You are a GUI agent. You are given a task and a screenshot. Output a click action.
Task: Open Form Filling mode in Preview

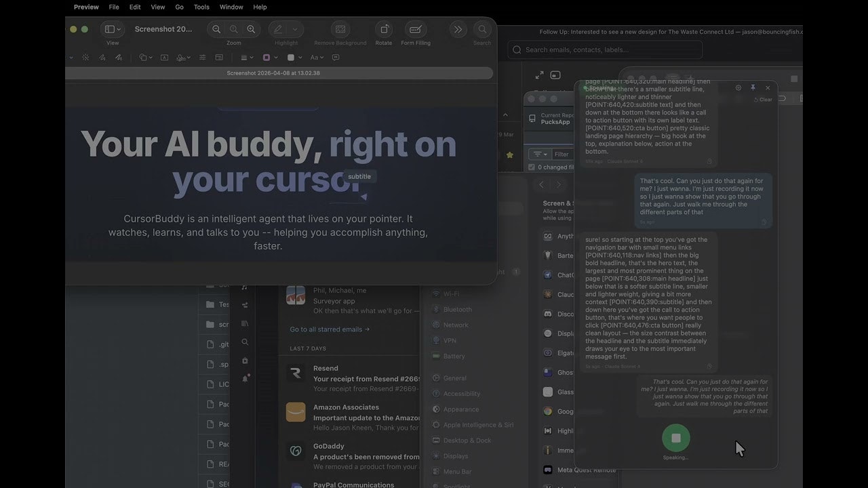[416, 28]
